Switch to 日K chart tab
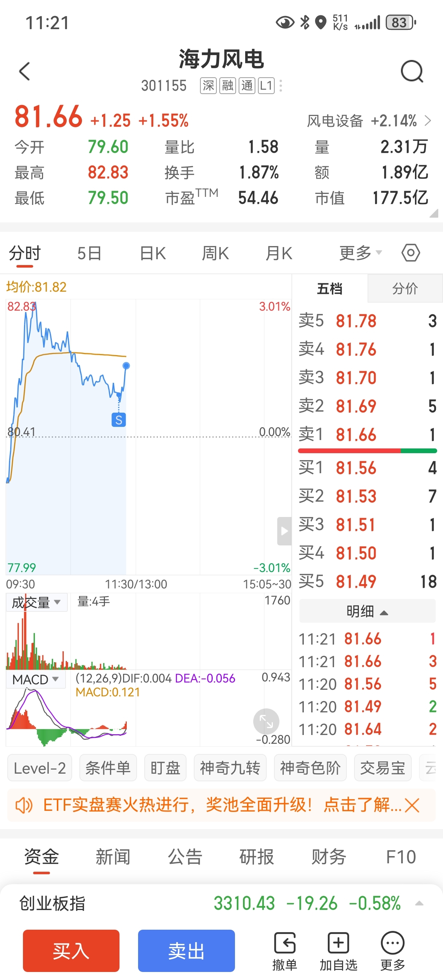This screenshot has height=980, width=443. [153, 253]
